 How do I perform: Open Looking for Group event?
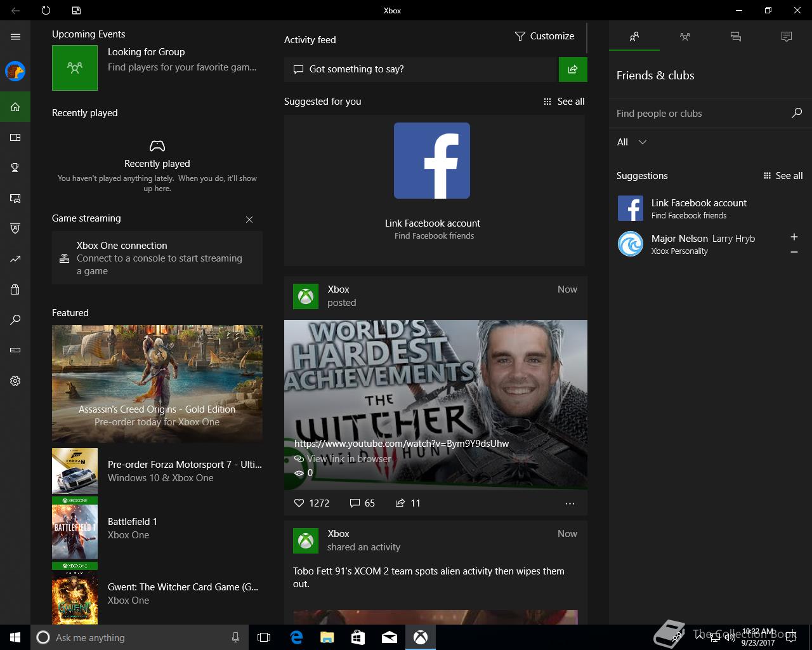coord(157,67)
